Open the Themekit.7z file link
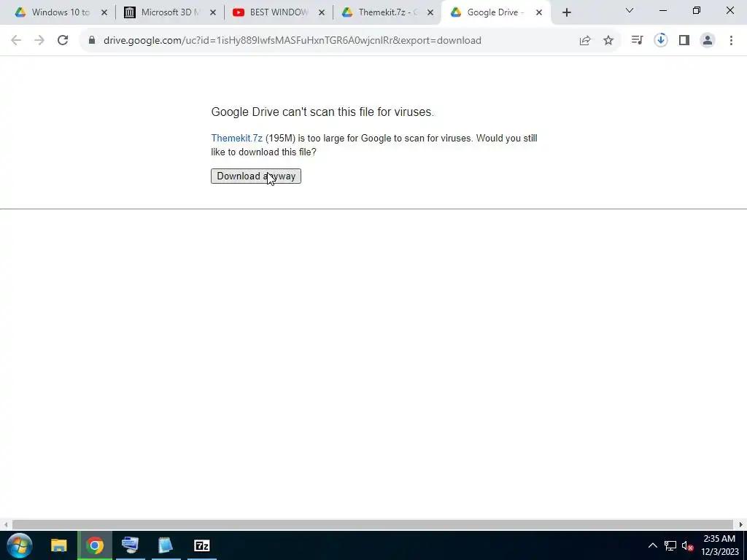The height and width of the screenshot is (560, 747). 237,138
